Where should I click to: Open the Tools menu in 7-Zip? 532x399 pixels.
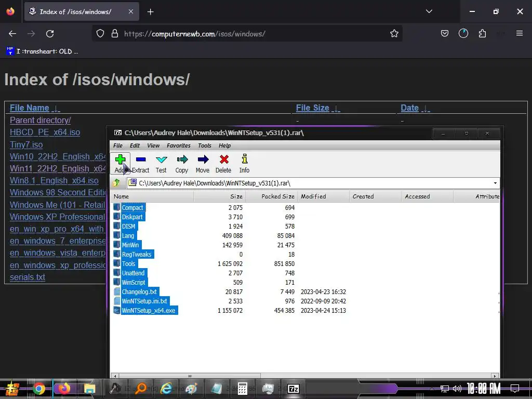click(205, 145)
